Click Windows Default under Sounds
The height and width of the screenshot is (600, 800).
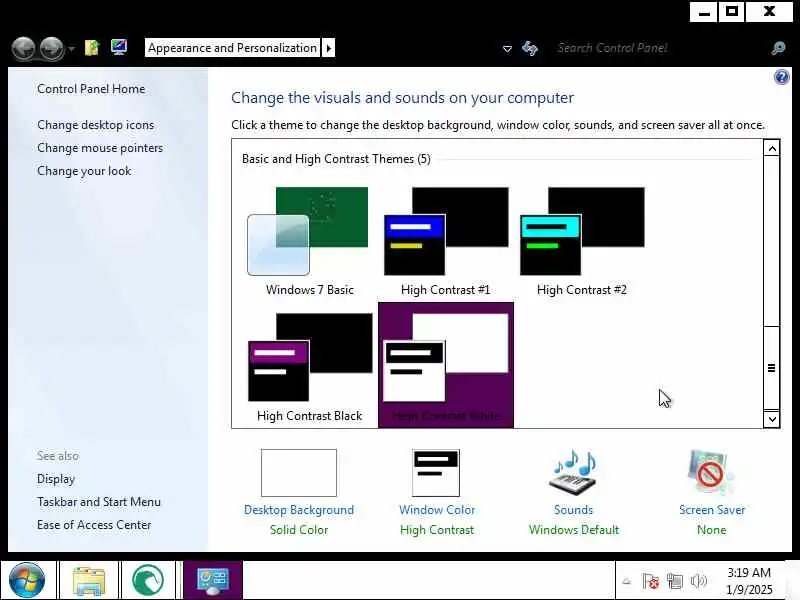[x=573, y=530]
